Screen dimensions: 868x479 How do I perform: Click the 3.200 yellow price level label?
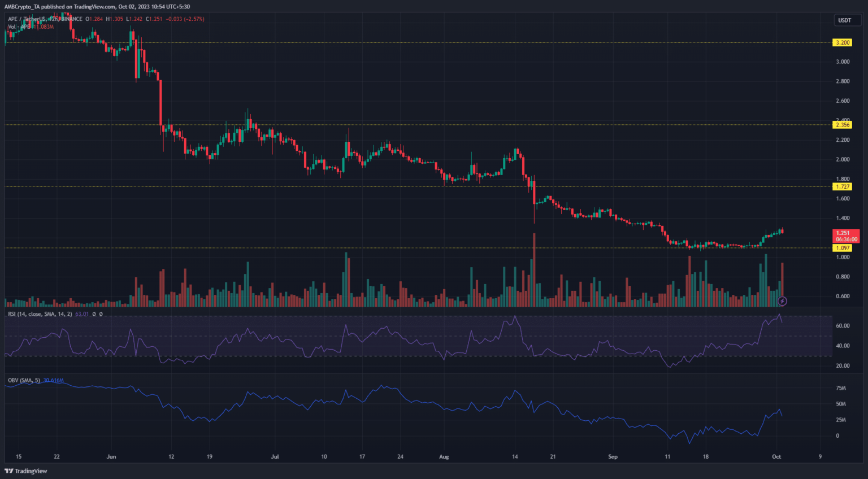coord(843,42)
